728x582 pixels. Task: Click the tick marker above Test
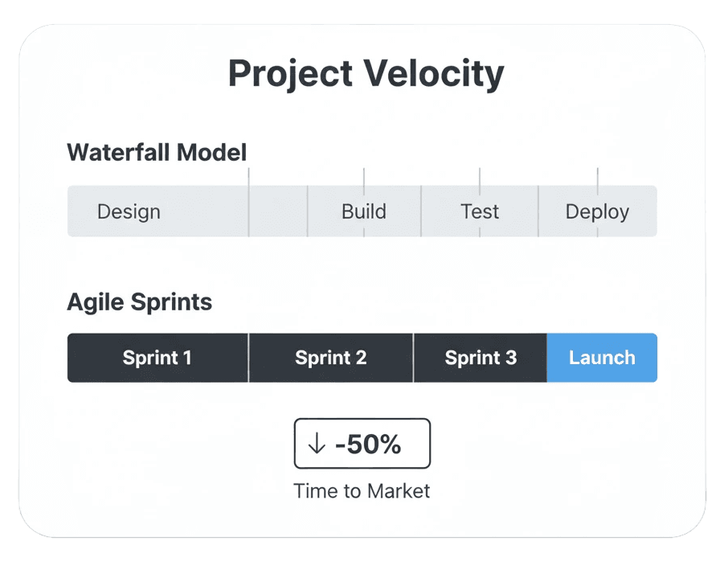480,182
